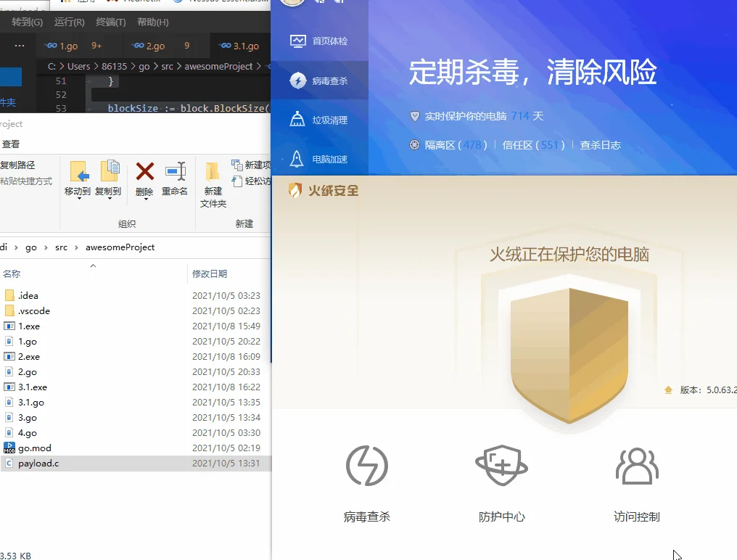Click the VS Code ellipsis more-actions icon
The width and height of the screenshot is (737, 560).
(20, 46)
